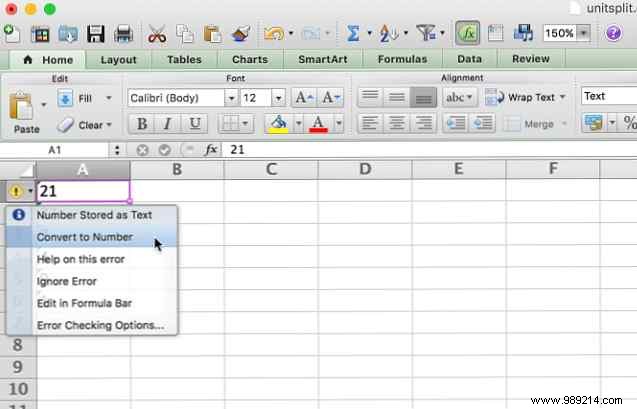This screenshot has width=637, height=409.
Task: Open the template gallery icon
Action: (x=40, y=34)
